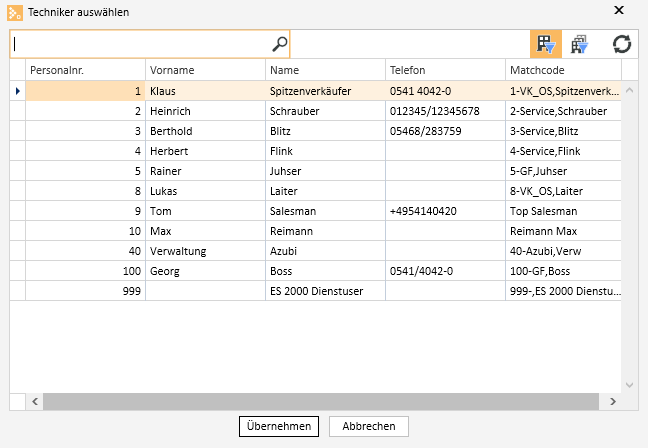Click matchcode 8-VK_OS,Laiter
This screenshot has height=448, width=648.
563,191
